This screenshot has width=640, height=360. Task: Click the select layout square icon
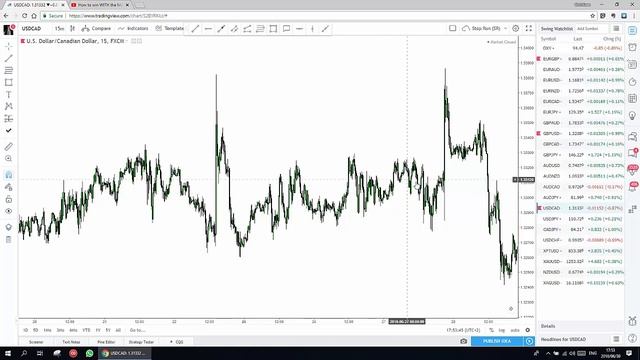tap(453, 29)
